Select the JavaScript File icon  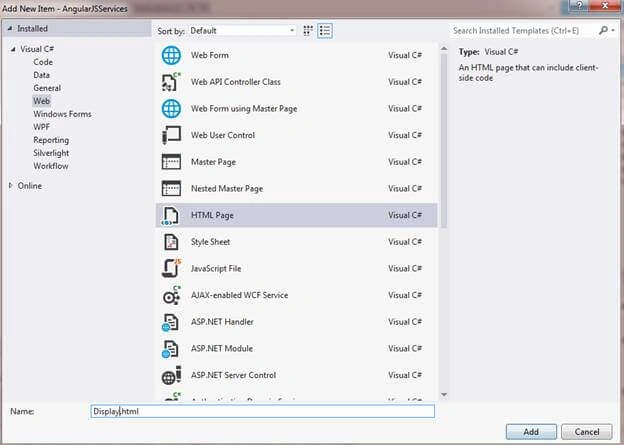pyautogui.click(x=171, y=269)
